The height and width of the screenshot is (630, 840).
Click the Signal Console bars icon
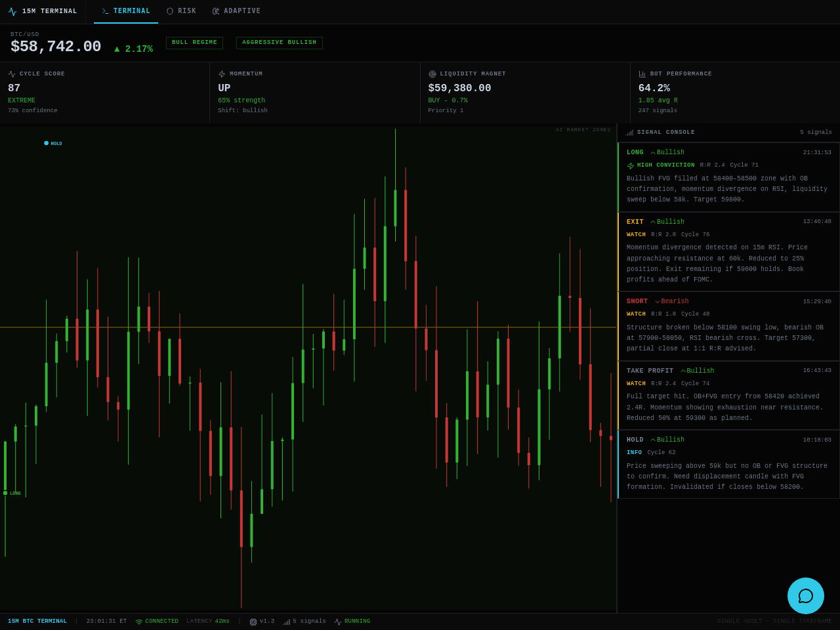click(x=629, y=133)
